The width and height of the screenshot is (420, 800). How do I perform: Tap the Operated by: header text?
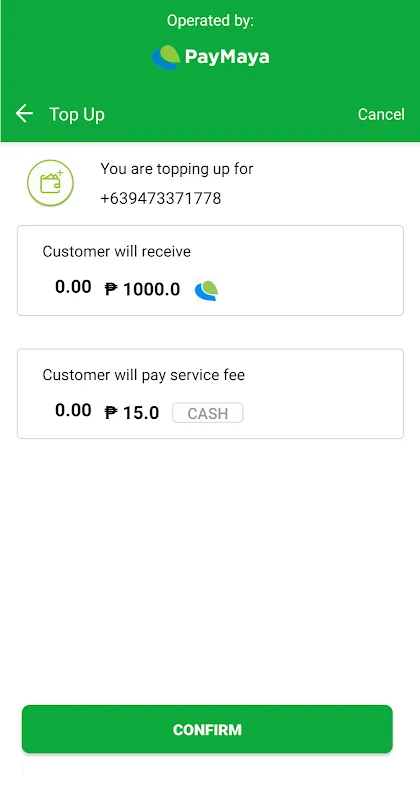click(x=210, y=21)
